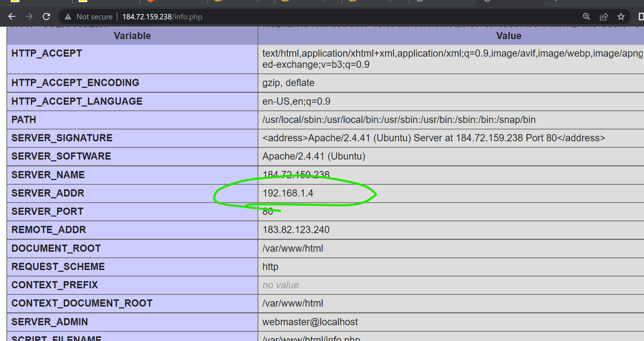Select the PATH variable name
This screenshot has height=341, width=644.
24,120
